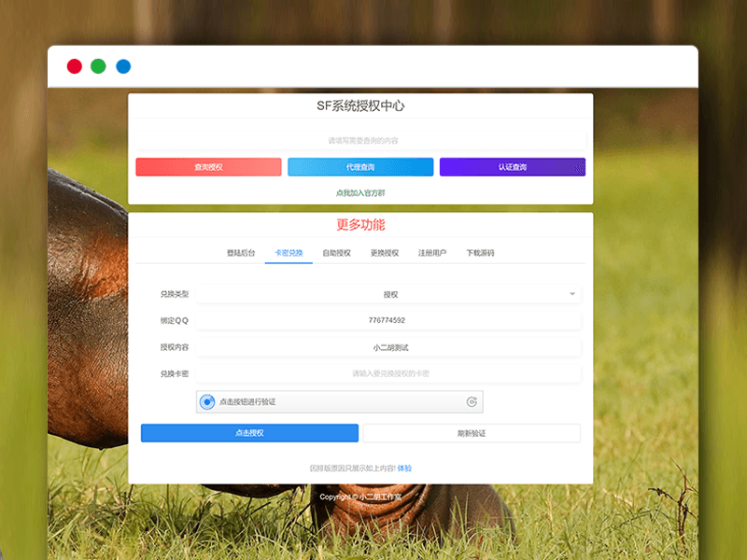Expand the 兑换类型 dropdown arrow
Image resolution: width=747 pixels, height=560 pixels.
(x=571, y=295)
